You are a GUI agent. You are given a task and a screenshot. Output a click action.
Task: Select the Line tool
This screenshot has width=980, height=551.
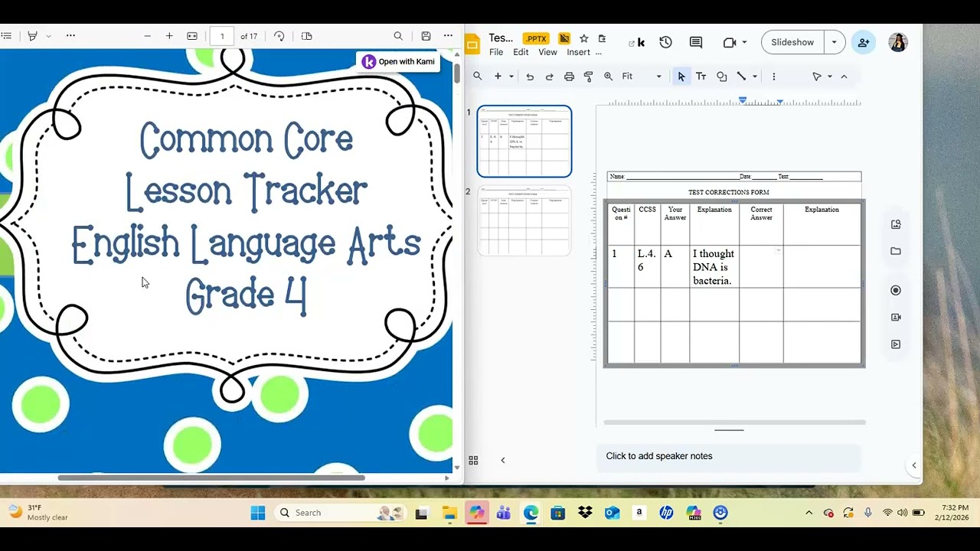coord(741,77)
